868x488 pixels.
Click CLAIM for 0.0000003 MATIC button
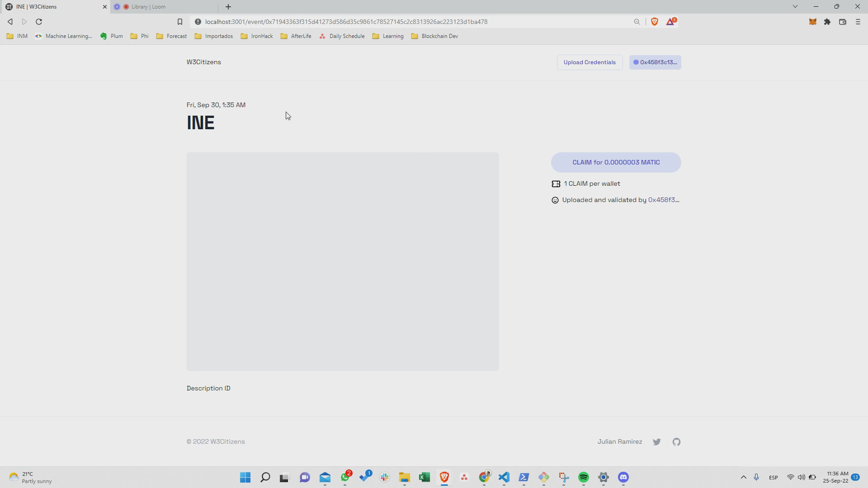(x=616, y=162)
